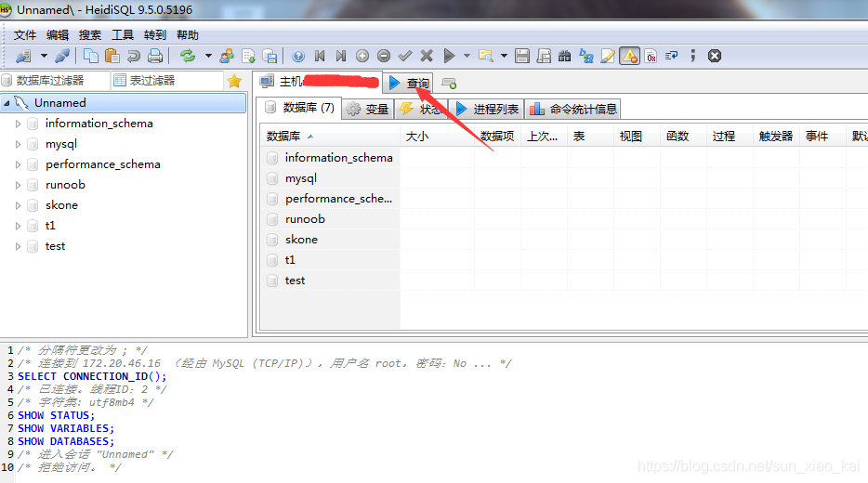Click the Copy icon in toolbar
Viewport: 868px width, 483px height.
(91, 56)
